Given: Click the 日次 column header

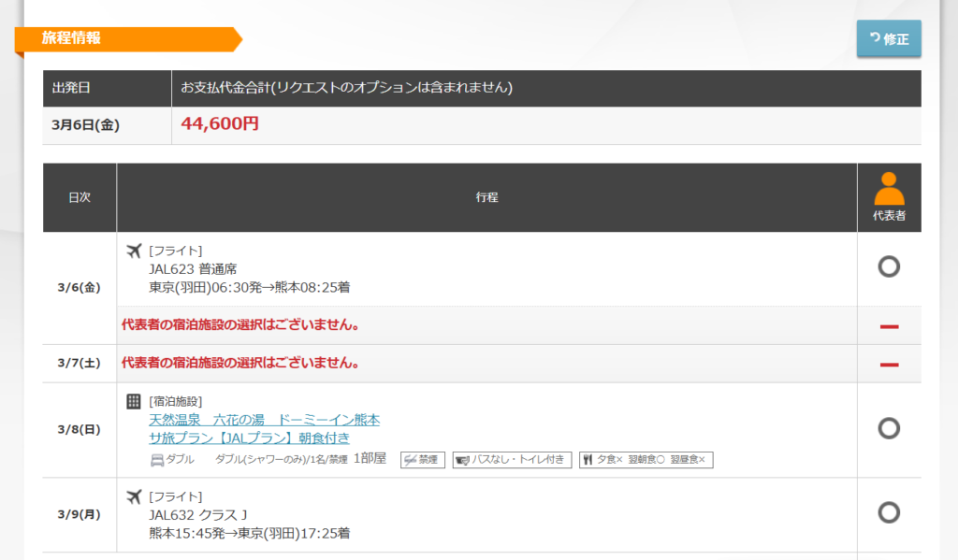Looking at the screenshot, I should [x=80, y=198].
